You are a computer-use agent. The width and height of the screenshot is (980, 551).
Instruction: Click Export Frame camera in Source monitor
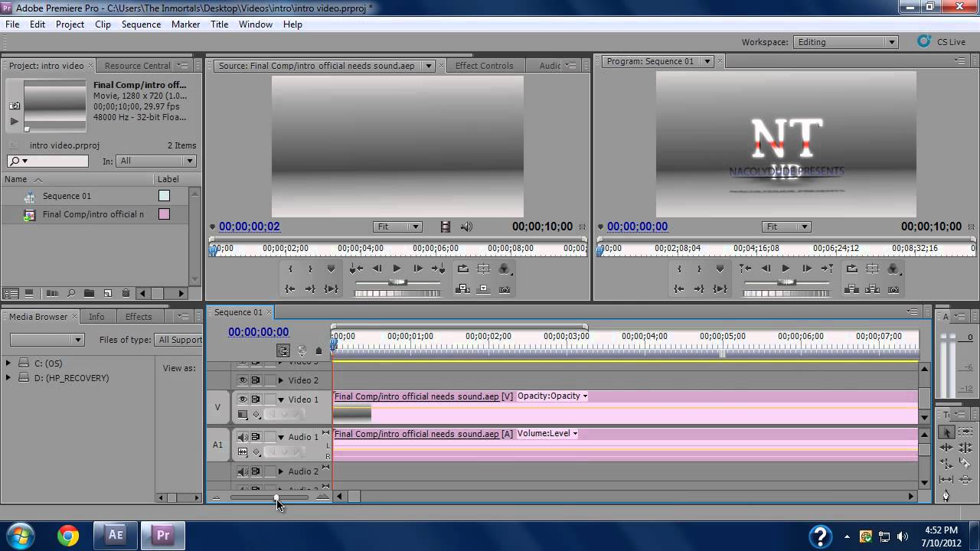pos(505,289)
